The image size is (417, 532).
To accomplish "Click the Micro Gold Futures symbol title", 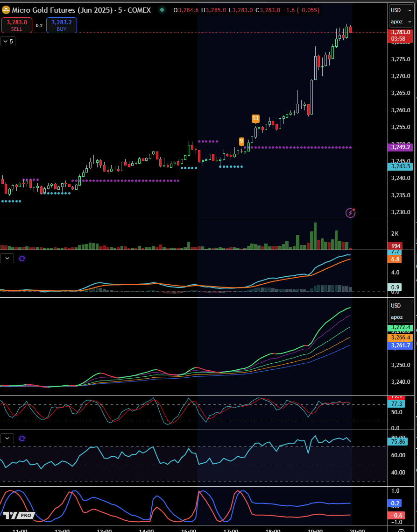I will tap(81, 10).
